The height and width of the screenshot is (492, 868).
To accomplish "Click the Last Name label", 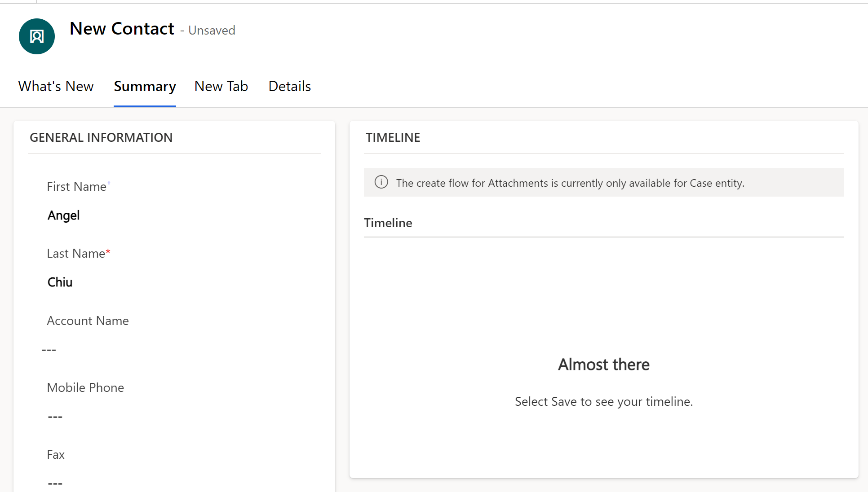I will pos(76,254).
